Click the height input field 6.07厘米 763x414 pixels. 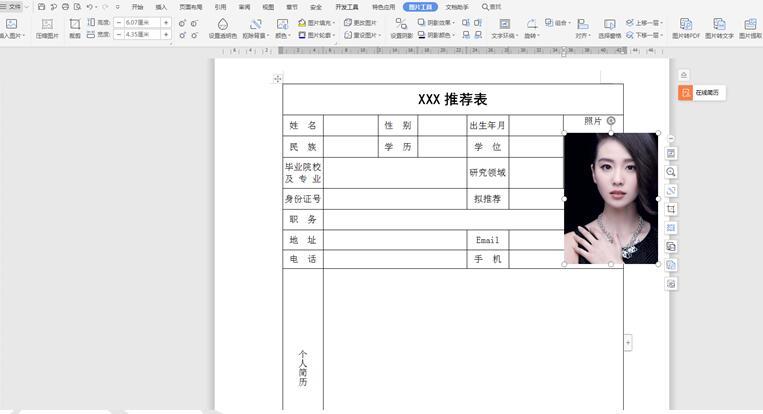pyautogui.click(x=142, y=22)
